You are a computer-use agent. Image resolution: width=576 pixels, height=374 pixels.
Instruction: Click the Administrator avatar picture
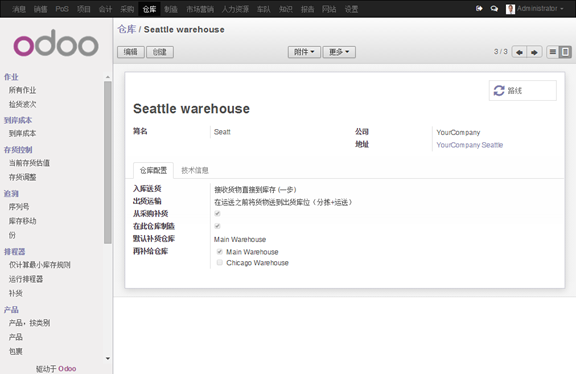pyautogui.click(x=510, y=9)
